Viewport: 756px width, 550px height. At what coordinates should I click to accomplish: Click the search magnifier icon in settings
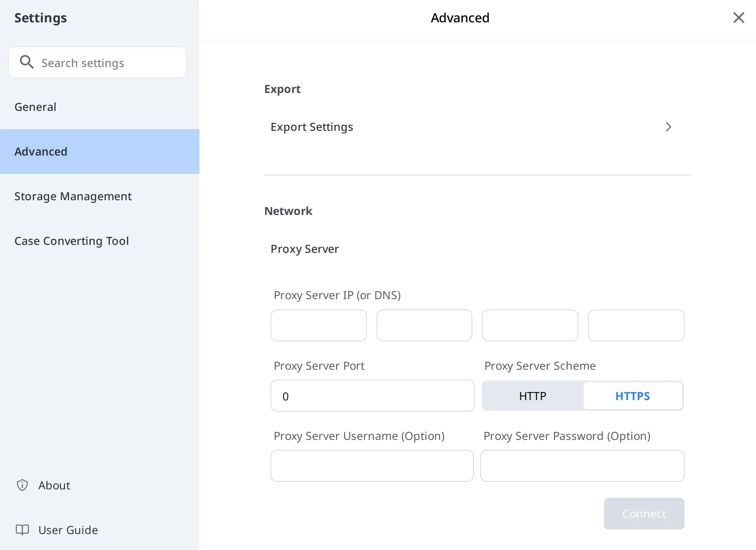[27, 62]
